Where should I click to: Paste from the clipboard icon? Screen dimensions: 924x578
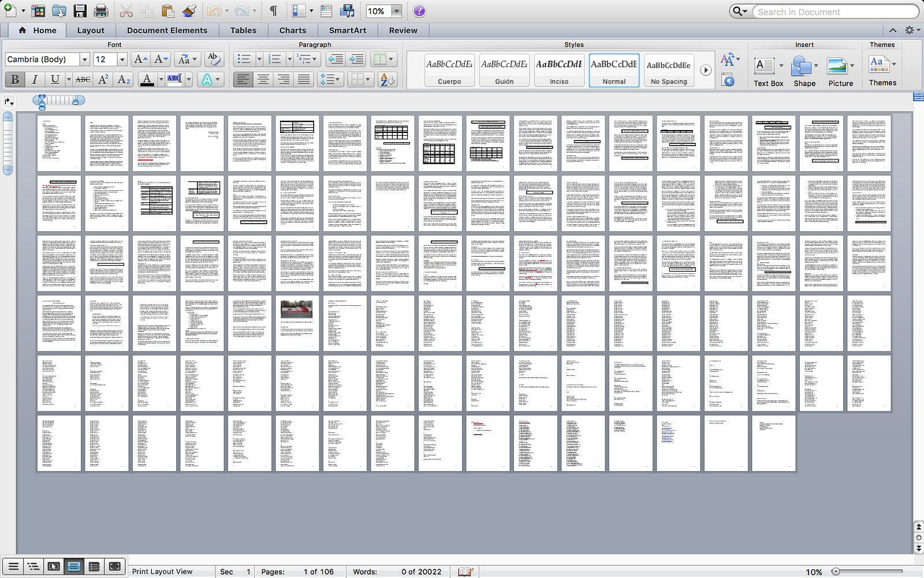click(167, 11)
